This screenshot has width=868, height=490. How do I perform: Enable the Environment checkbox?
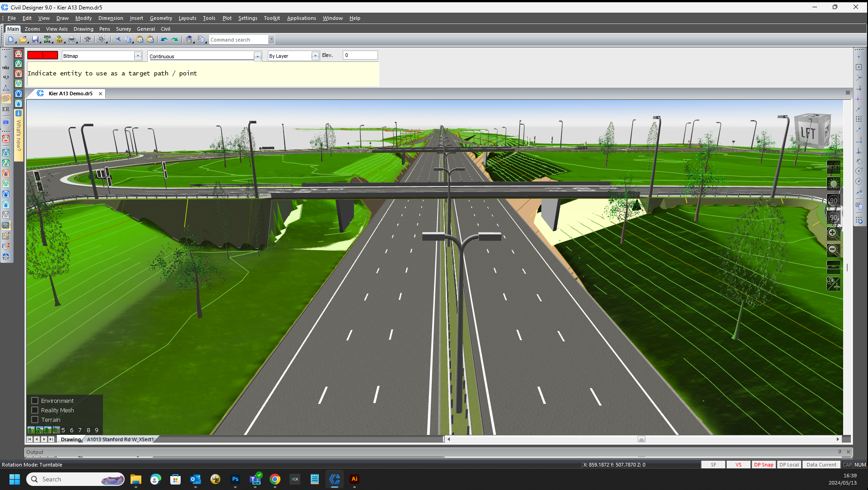(x=35, y=400)
